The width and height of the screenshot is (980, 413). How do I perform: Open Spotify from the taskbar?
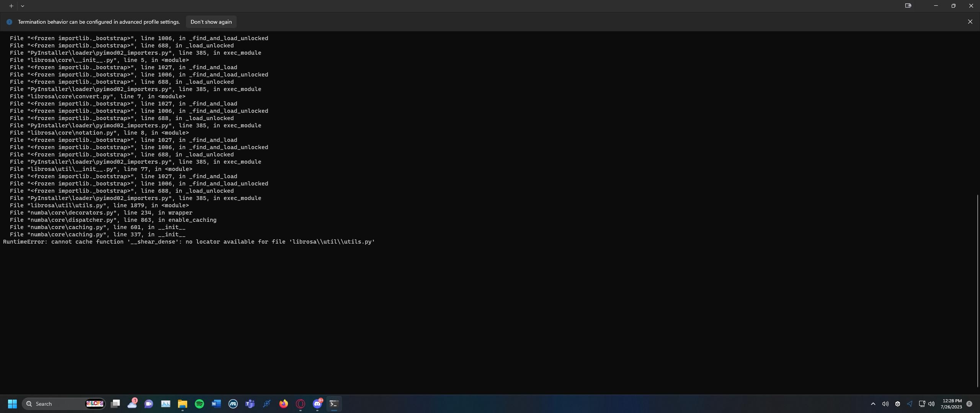coord(199,404)
